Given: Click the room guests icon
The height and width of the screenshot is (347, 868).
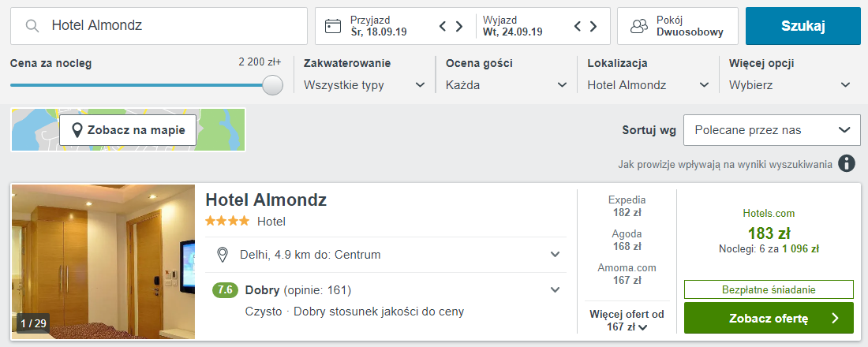Looking at the screenshot, I should (x=638, y=26).
